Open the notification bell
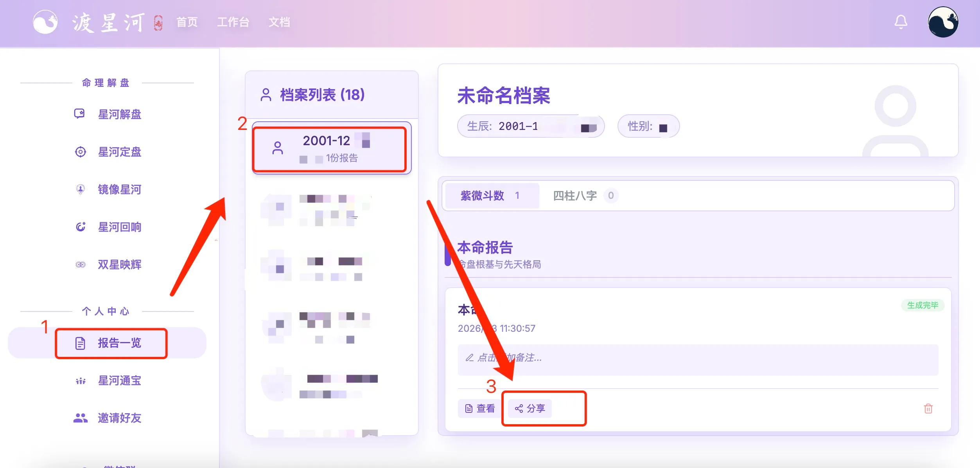The image size is (980, 468). [x=901, y=22]
